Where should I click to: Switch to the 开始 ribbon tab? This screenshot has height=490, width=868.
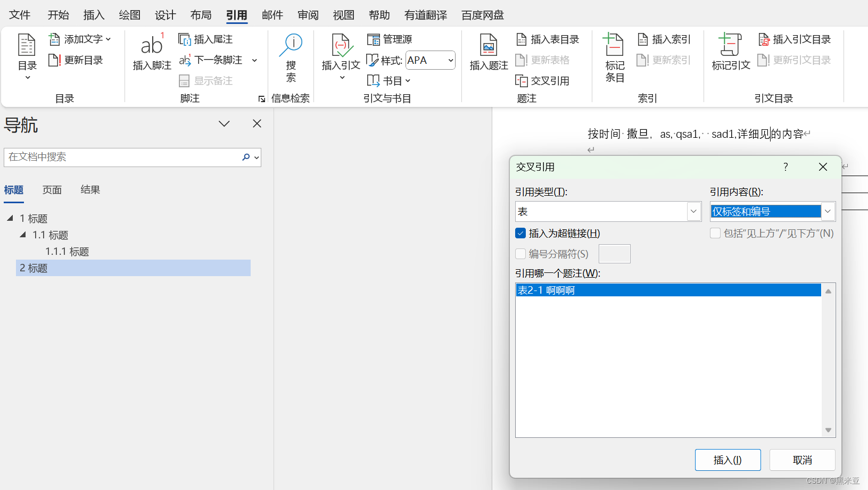(58, 15)
